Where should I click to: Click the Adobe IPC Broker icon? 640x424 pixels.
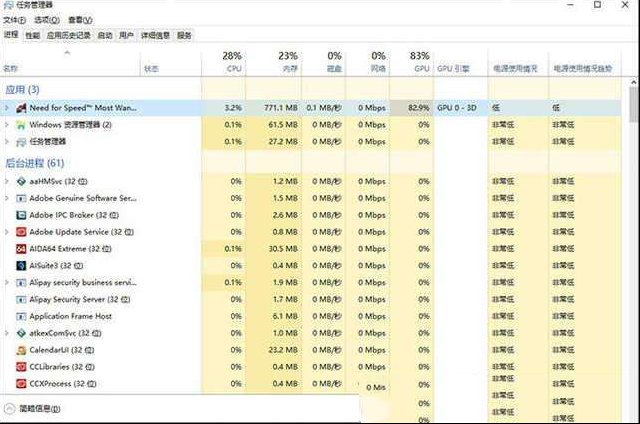[21, 215]
